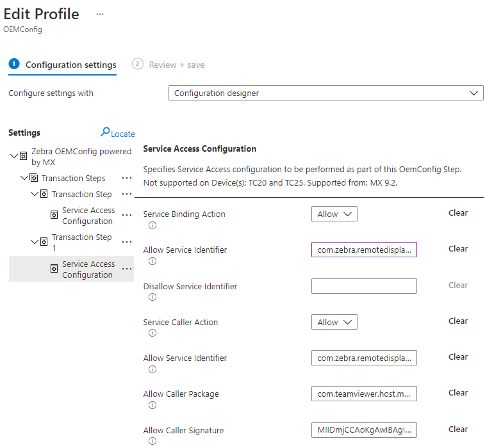Open the Service Caller Action dropdown
Screen dimensions: 485x448
(x=334, y=323)
